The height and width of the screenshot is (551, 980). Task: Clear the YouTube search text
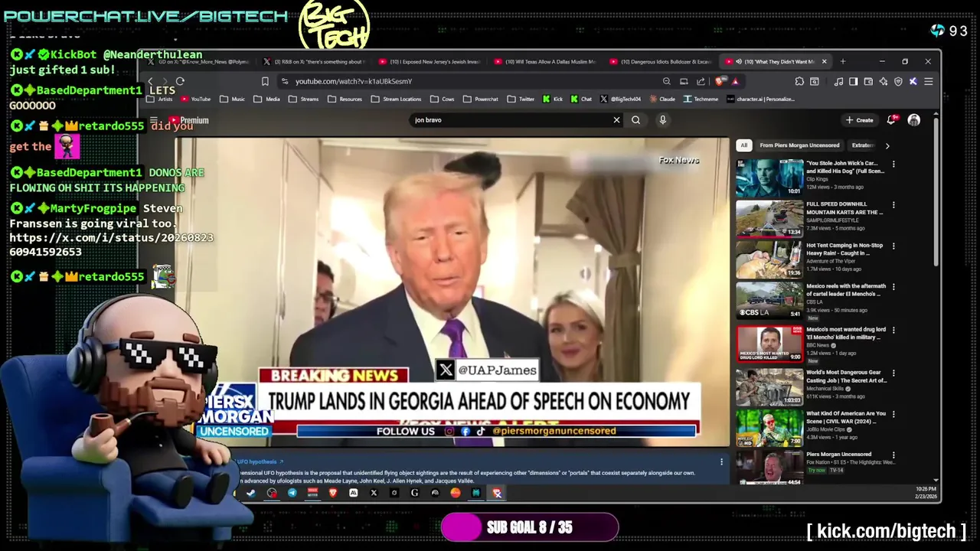click(x=616, y=120)
